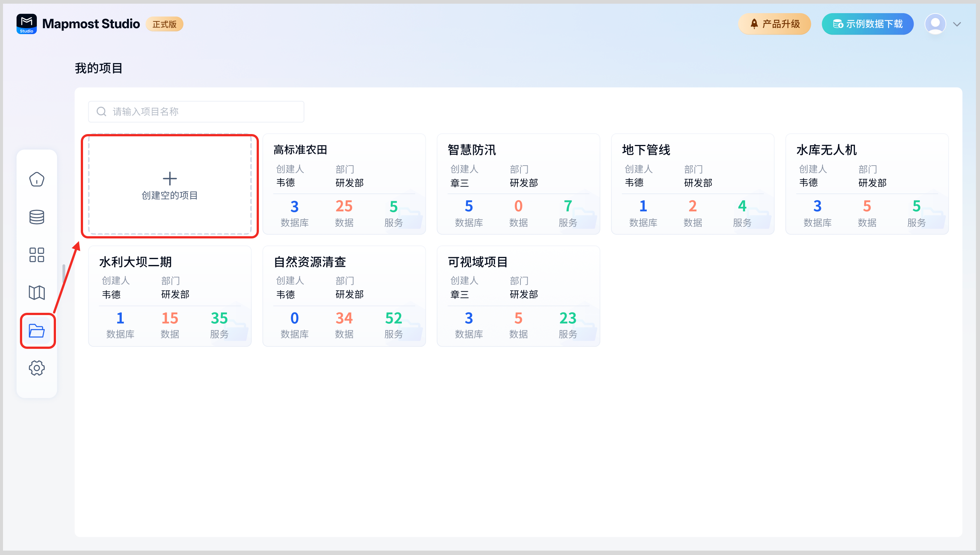Screen dimensions: 980x555
Task: Open the home icon in sidebar
Action: pyautogui.click(x=36, y=179)
